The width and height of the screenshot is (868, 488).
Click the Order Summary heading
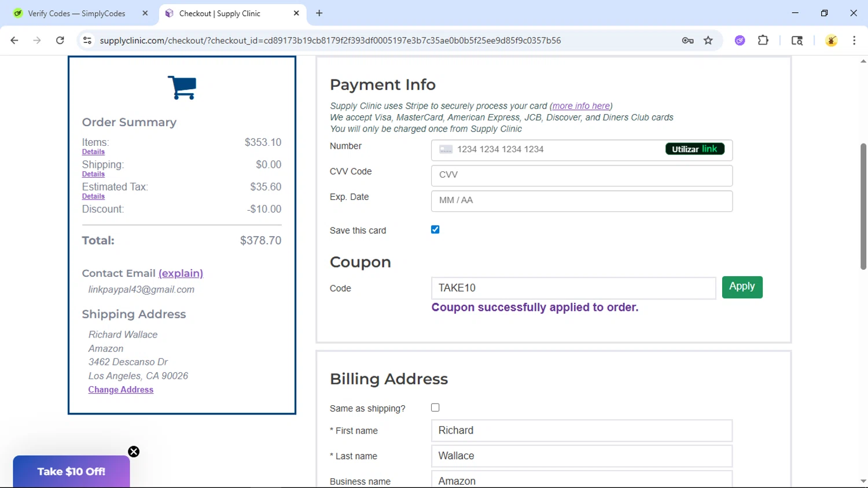tap(129, 122)
